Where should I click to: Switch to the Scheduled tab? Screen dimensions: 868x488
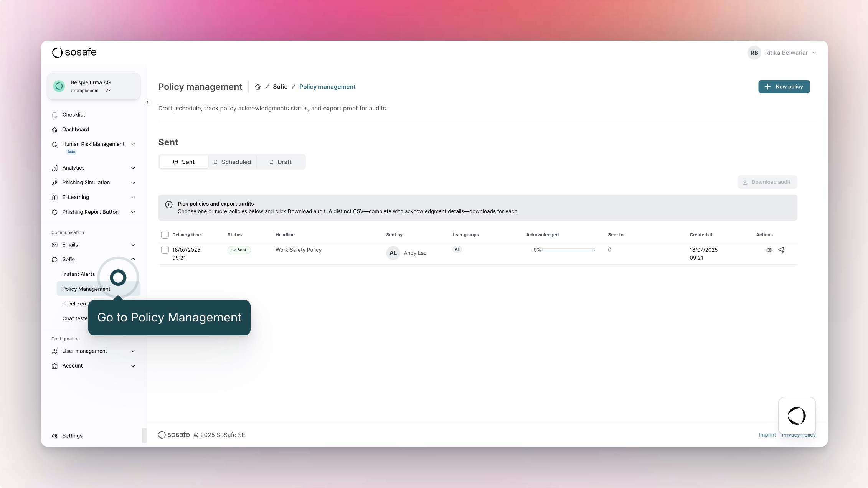tap(232, 162)
